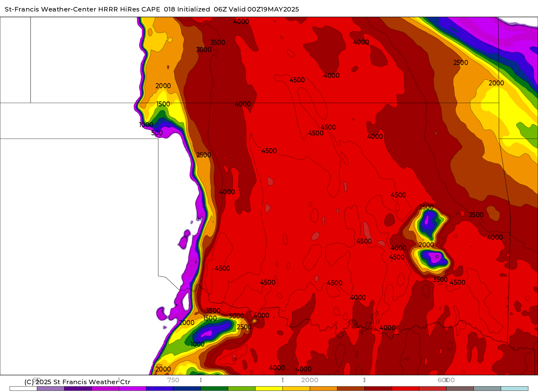This screenshot has width=538, height=392.
Task: Click the HRRR HiRes CAPE title text
Action: [129, 9]
